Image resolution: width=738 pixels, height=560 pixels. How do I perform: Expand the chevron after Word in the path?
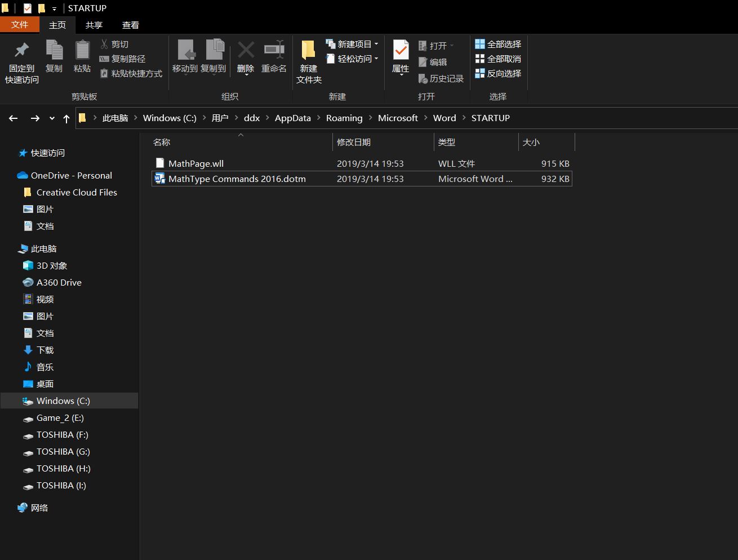coord(464,118)
